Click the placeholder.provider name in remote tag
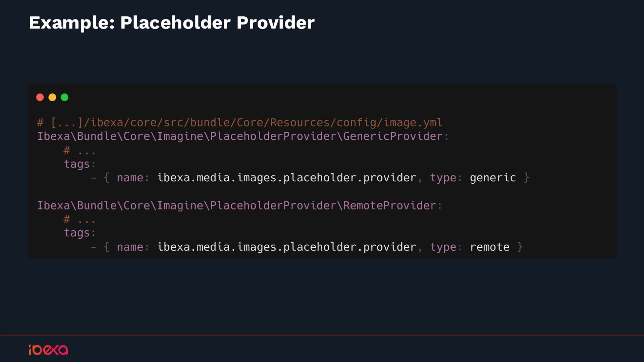Screen dimensions: 644x362 (287, 247)
